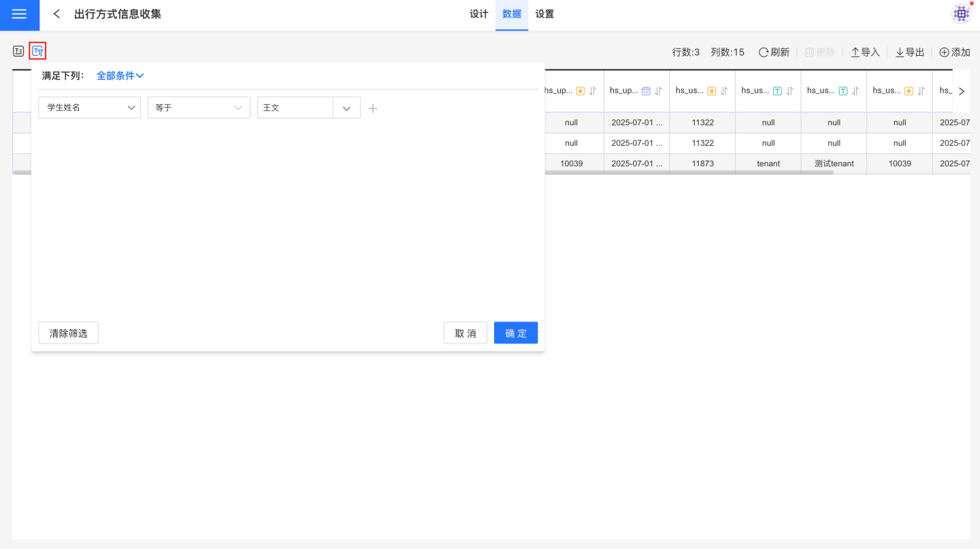Click 导出 to export data
This screenshot has height=549, width=980.
(909, 52)
